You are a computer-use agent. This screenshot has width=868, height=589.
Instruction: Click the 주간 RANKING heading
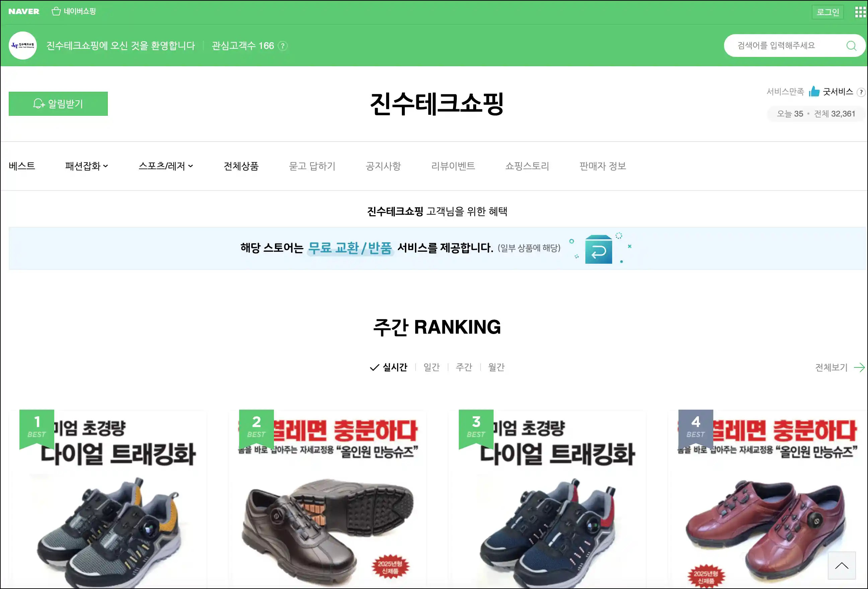click(437, 327)
